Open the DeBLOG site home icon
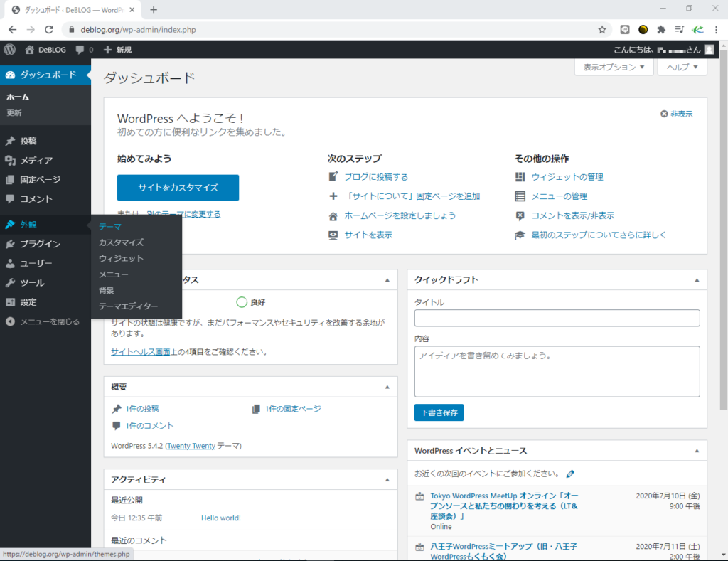Screen dimensions: 728x561 point(29,50)
